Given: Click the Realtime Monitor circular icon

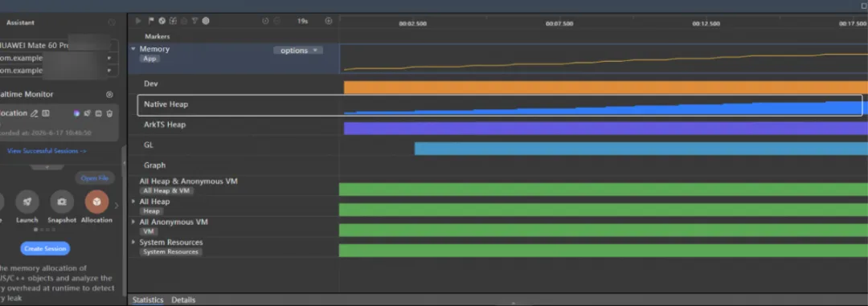Looking at the screenshot, I should pyautogui.click(x=109, y=95).
